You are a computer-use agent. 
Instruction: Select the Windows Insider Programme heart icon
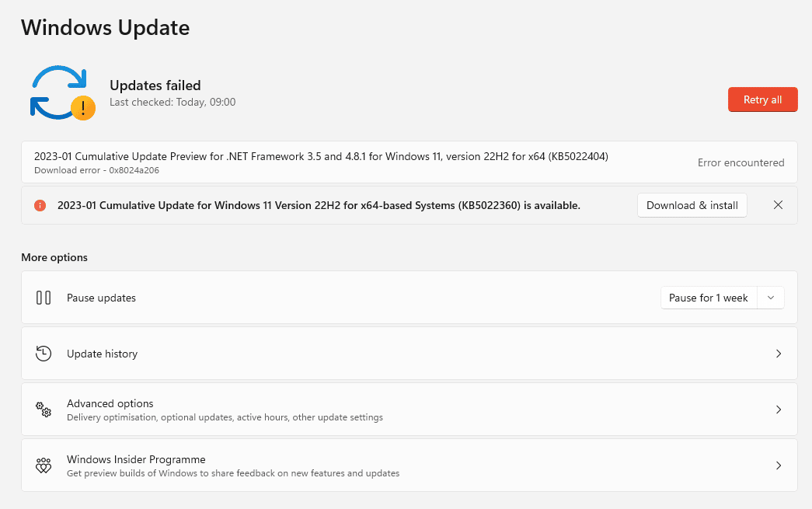[43, 465]
